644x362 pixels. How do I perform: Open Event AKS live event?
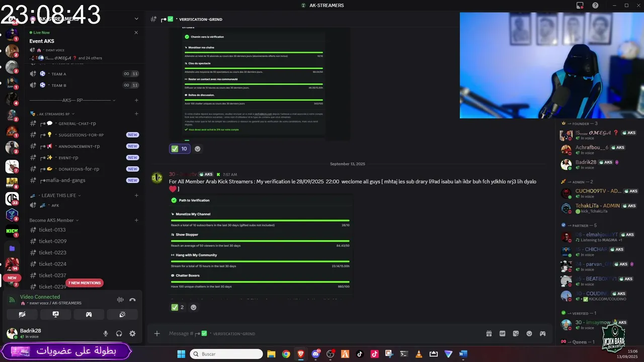pos(42,41)
